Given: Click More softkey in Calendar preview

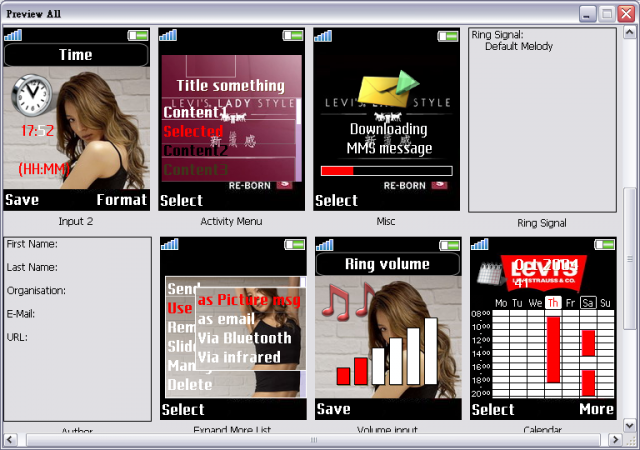Looking at the screenshot, I should pyautogui.click(x=596, y=409).
